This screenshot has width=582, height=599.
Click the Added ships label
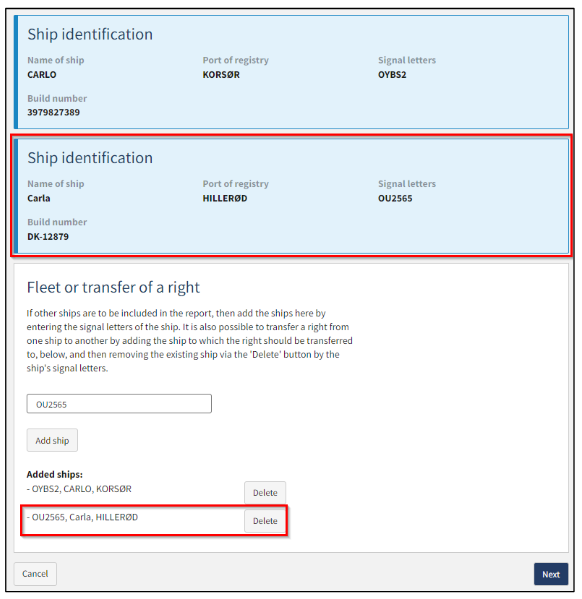coord(55,474)
